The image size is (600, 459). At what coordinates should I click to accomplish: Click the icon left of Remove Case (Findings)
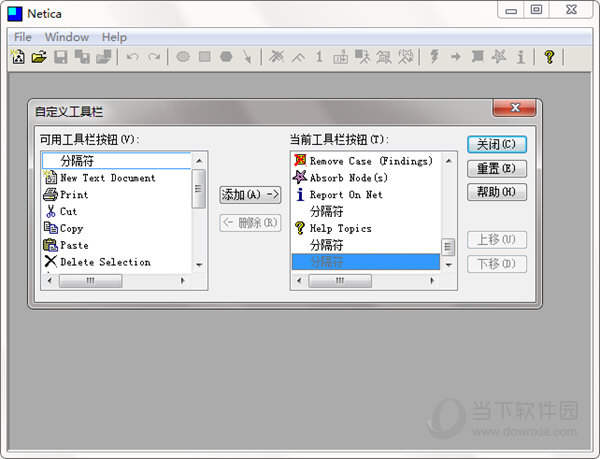point(300,161)
